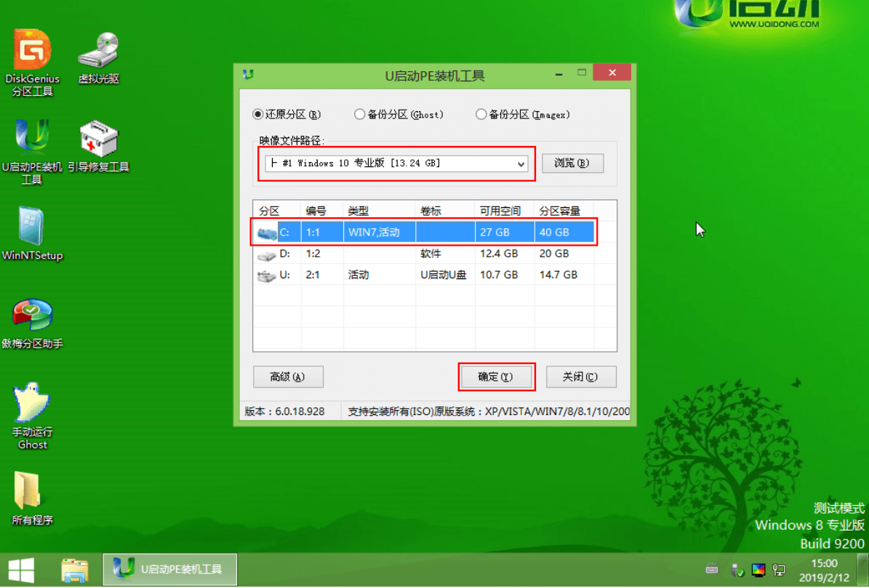The height and width of the screenshot is (588, 869).
Task: Confirm with the 确定 (Y) button
Action: tap(496, 377)
